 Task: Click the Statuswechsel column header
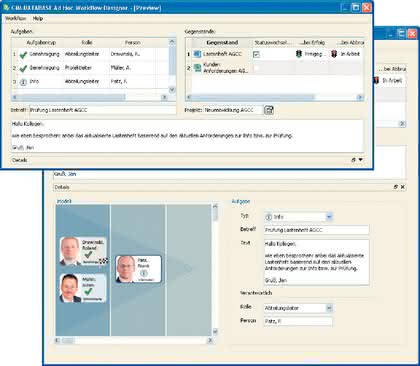[x=273, y=43]
